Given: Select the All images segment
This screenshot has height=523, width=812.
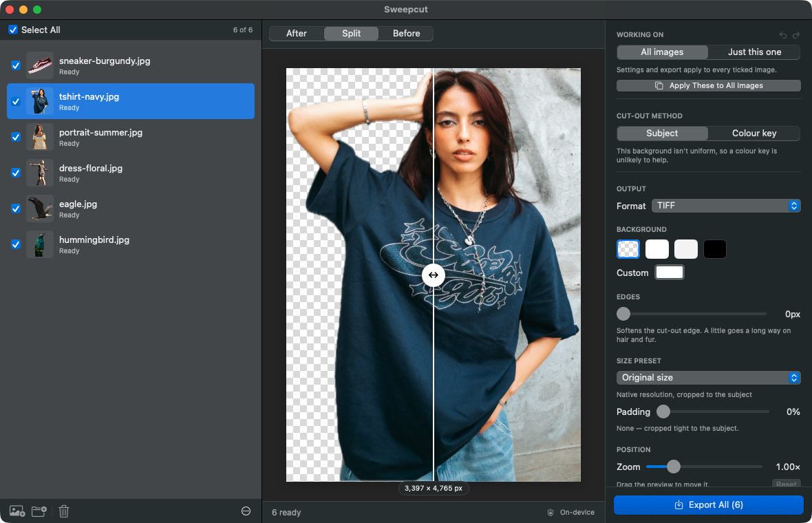Looking at the screenshot, I should (662, 52).
